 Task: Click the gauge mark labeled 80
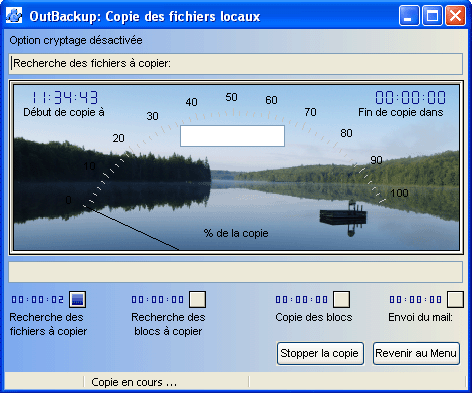tap(346, 133)
